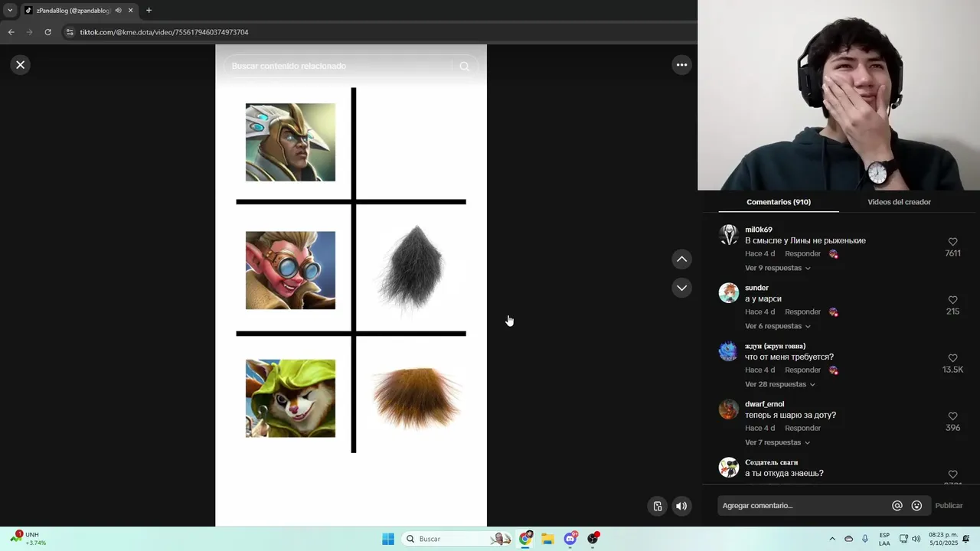Open sunder's profile avatar

pyautogui.click(x=728, y=293)
